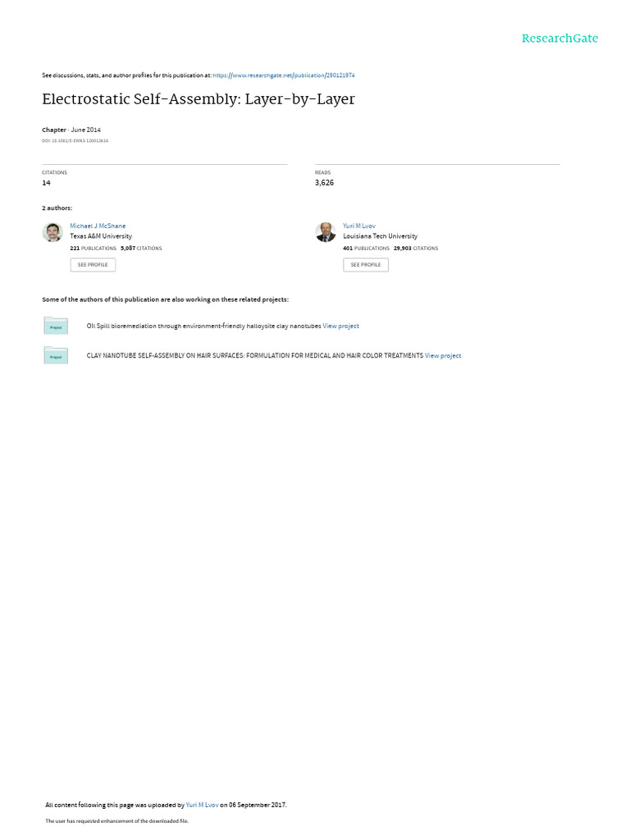This screenshot has width=630, height=840.
Task: Click the Clay Nanotube project folder icon
Action: pos(56,355)
